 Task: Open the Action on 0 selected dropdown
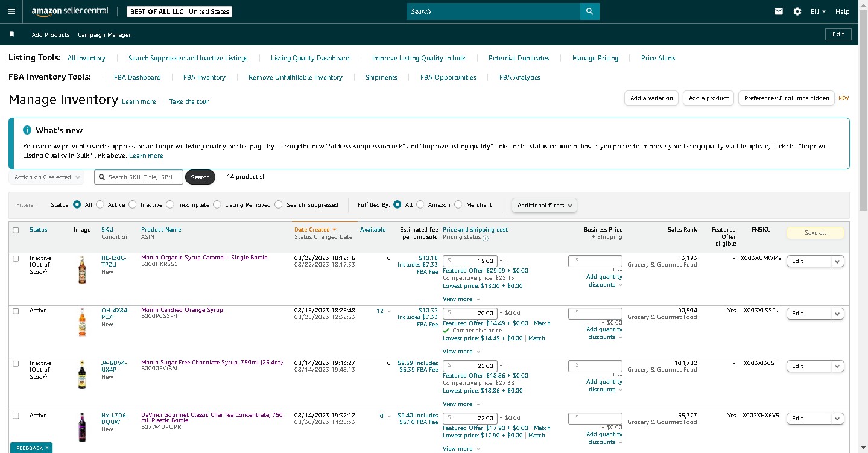(47, 177)
